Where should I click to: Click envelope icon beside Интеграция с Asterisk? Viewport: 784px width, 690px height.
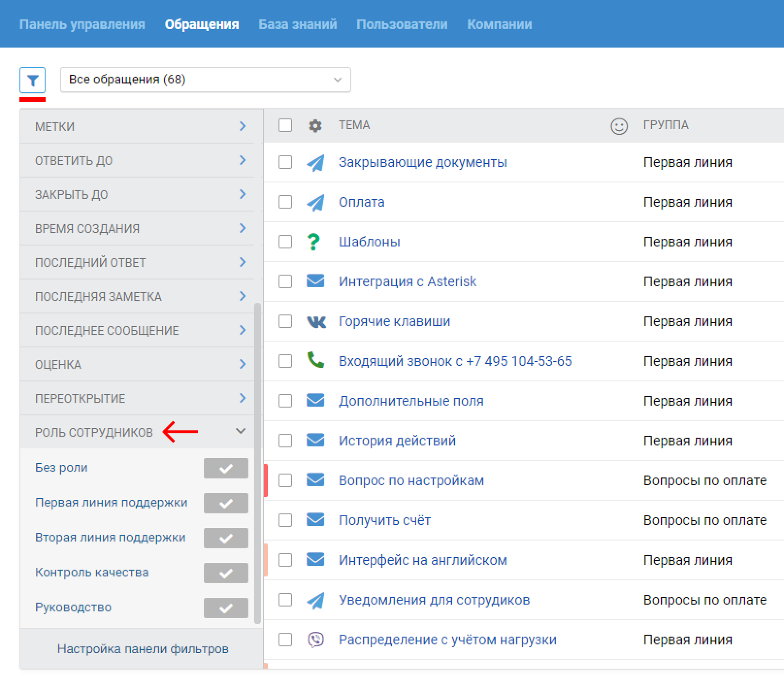315,281
